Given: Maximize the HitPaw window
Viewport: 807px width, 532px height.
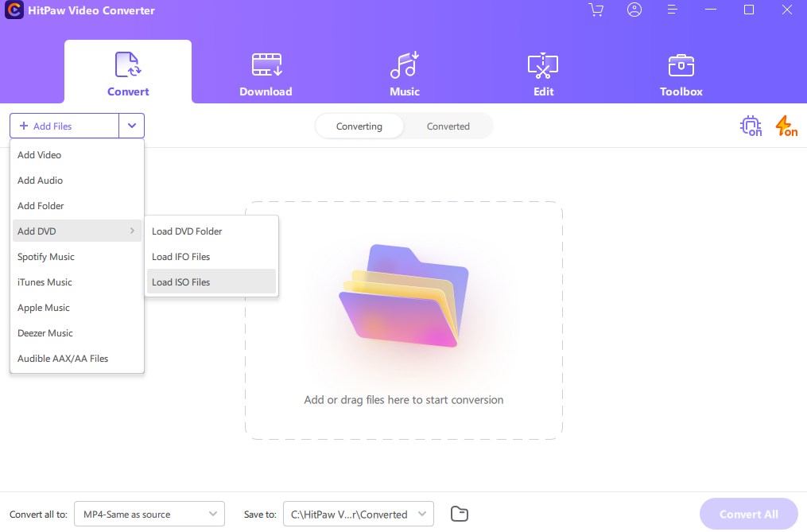Looking at the screenshot, I should [x=749, y=10].
